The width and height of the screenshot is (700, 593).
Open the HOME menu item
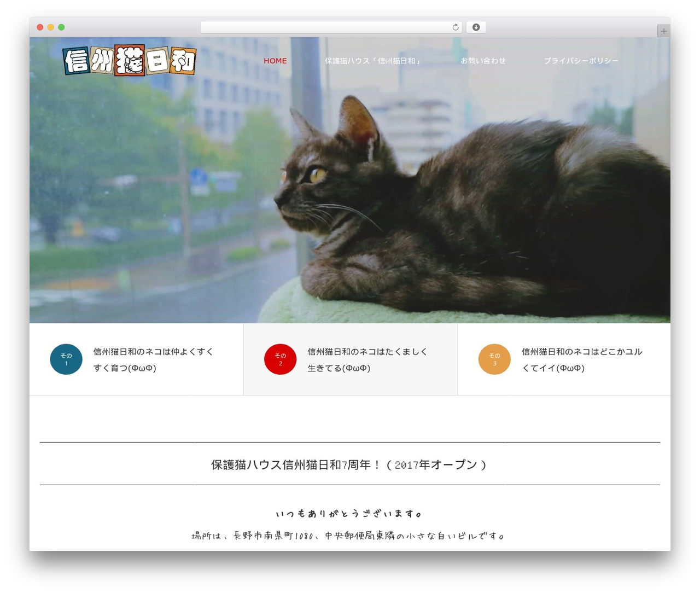tap(275, 61)
